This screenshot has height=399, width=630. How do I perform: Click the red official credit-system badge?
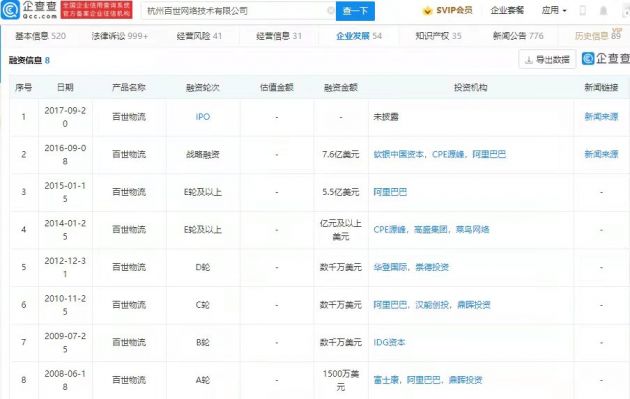(x=96, y=10)
